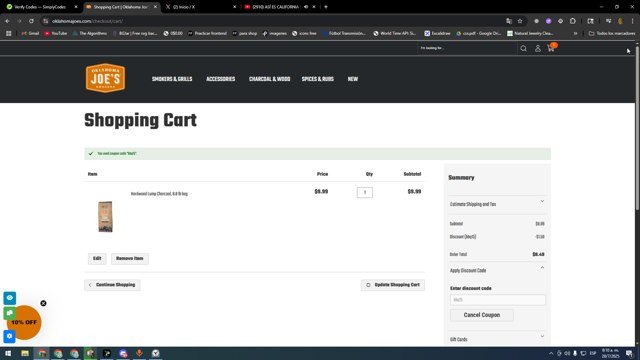
Task: Expand the Gift Cards section
Action: (497, 339)
